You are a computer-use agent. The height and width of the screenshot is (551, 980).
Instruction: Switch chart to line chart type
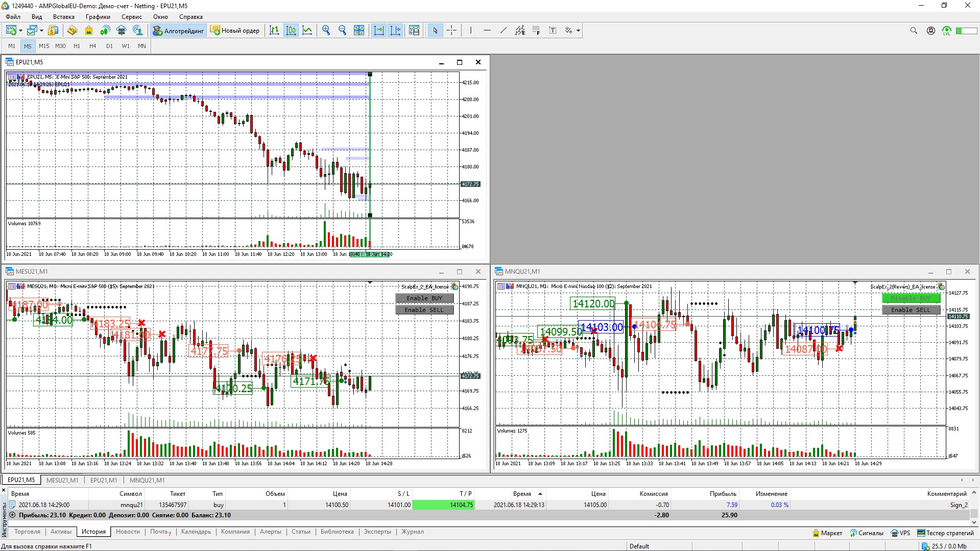click(x=307, y=31)
